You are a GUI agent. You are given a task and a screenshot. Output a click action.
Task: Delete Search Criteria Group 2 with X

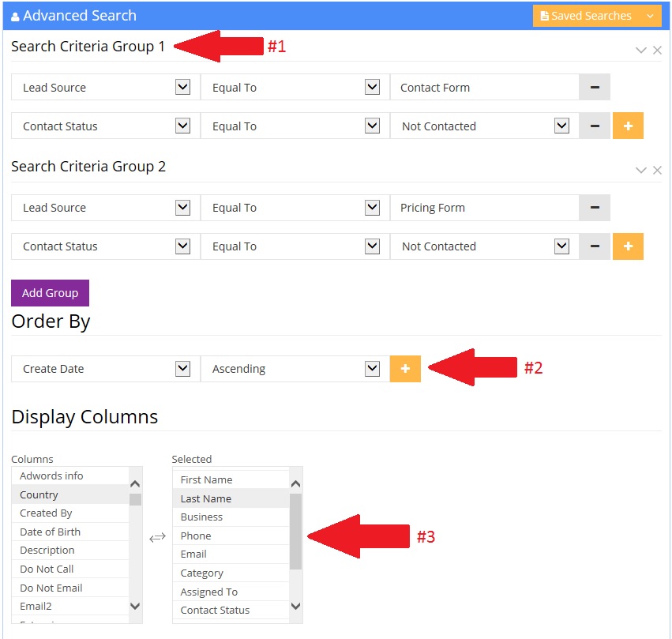point(657,171)
